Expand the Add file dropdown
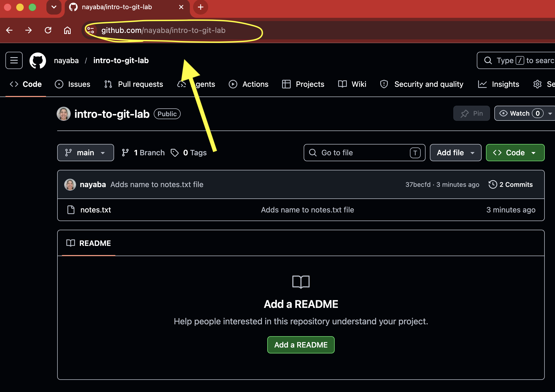The width and height of the screenshot is (555, 392). (455, 153)
